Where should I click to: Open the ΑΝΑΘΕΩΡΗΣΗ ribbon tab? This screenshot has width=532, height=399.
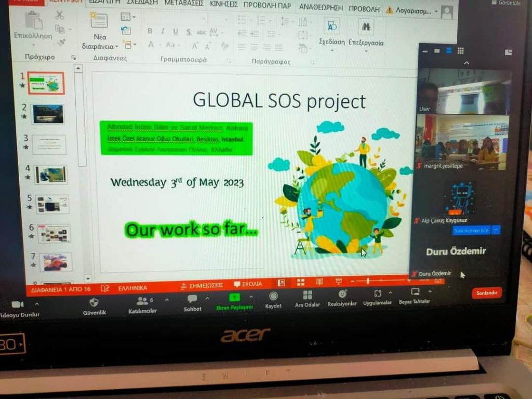pyautogui.click(x=321, y=7)
